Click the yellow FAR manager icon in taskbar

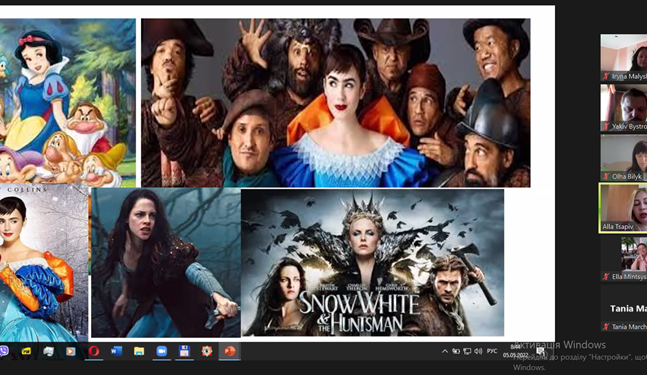point(26,351)
